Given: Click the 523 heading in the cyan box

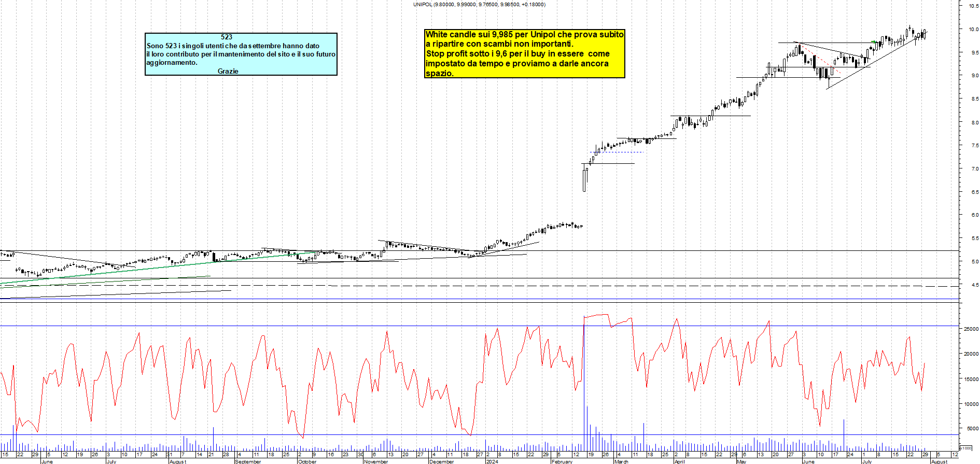Looking at the screenshot, I should [x=227, y=37].
